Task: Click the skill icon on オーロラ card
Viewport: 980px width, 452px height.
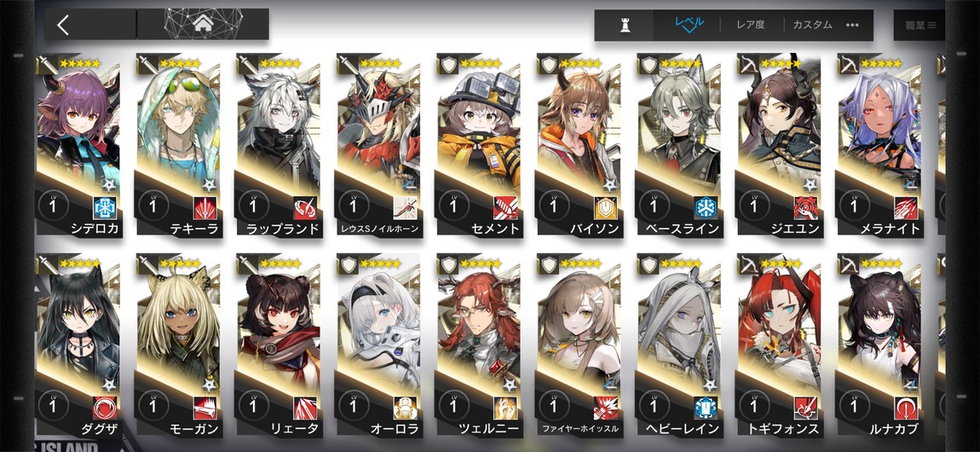Action: pyautogui.click(x=406, y=408)
